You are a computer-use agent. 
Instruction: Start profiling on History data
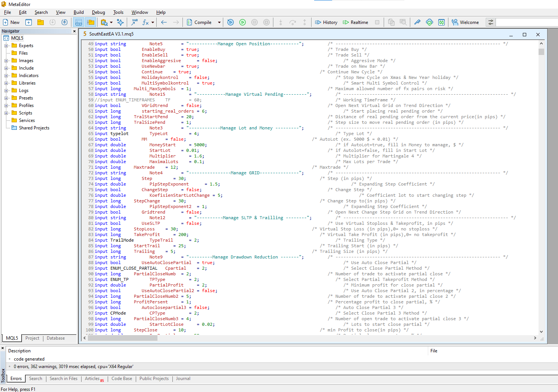pyautogui.click(x=326, y=22)
